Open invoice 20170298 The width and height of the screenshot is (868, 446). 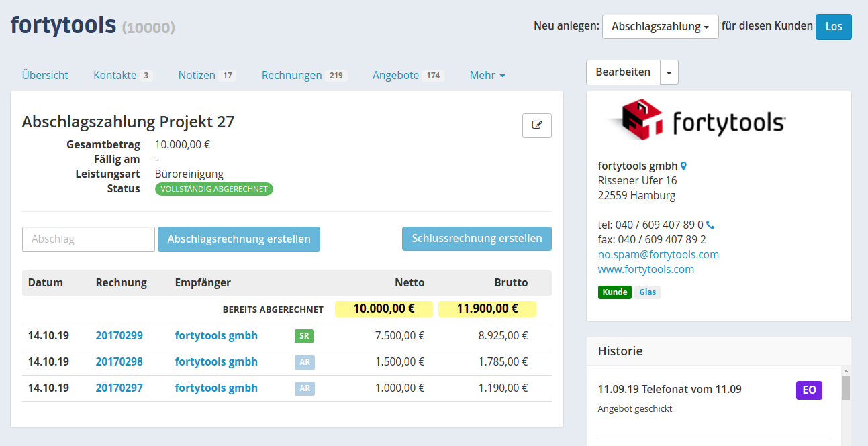coord(119,362)
